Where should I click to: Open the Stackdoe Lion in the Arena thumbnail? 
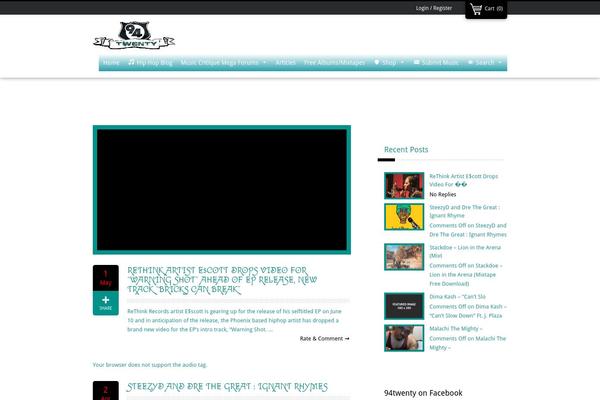(404, 257)
